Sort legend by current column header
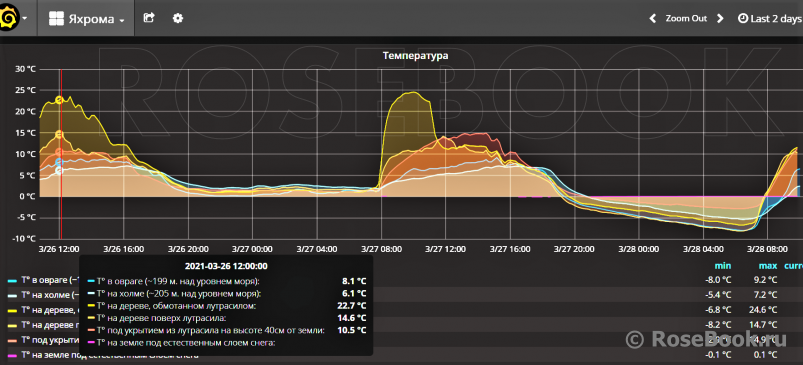803x365 pixels. click(793, 266)
